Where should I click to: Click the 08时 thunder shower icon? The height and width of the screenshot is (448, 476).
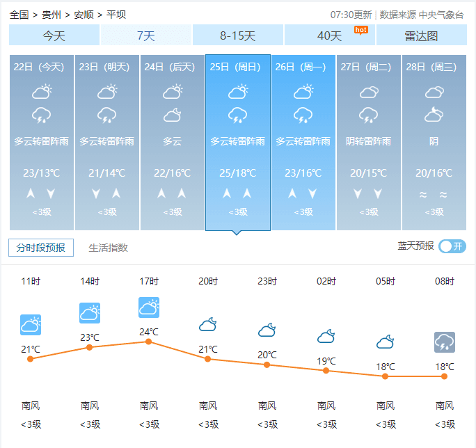[x=445, y=342]
